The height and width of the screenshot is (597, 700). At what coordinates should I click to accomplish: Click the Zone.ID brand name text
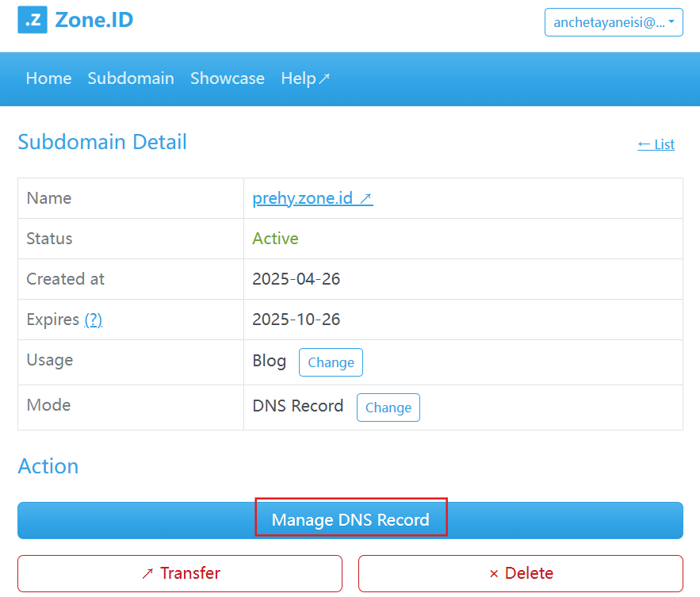click(94, 20)
